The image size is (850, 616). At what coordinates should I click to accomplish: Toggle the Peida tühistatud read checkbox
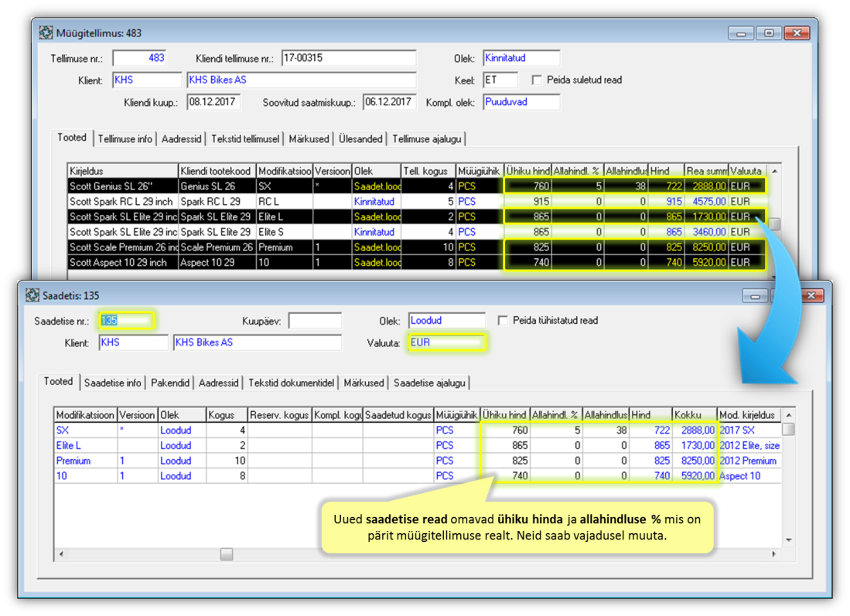coord(503,321)
